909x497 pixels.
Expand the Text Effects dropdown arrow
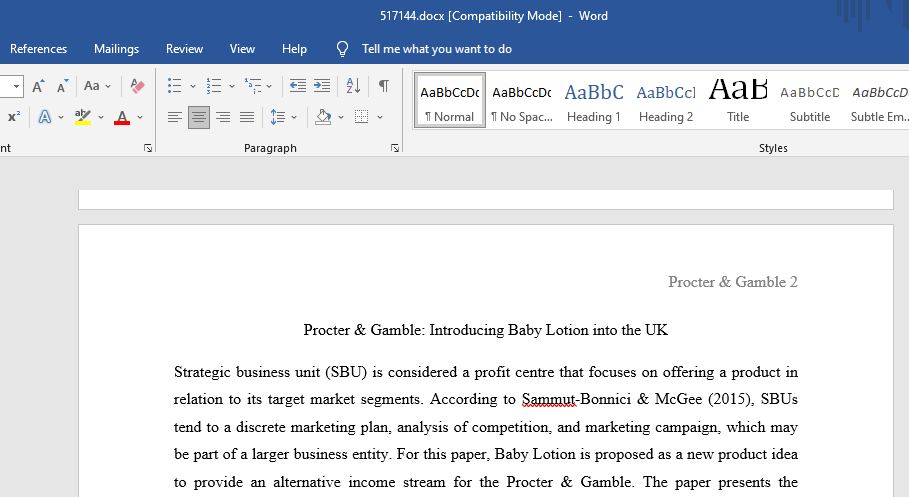tap(61, 117)
